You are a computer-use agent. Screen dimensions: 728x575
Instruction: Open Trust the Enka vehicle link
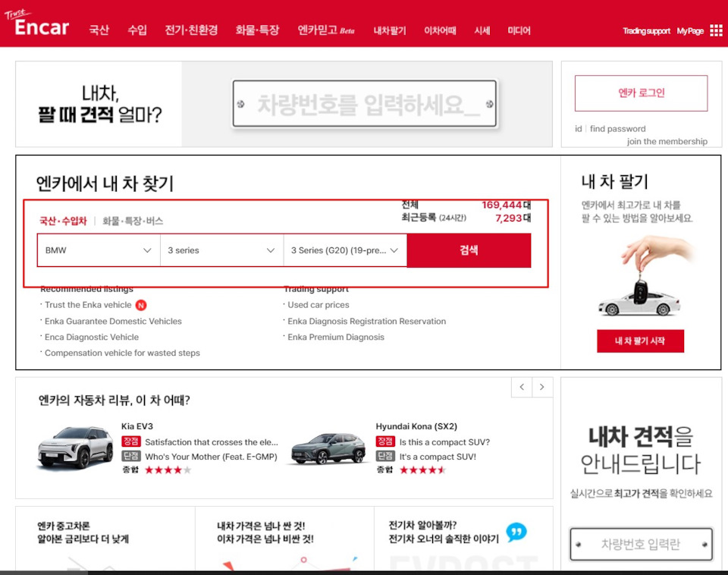(x=88, y=305)
